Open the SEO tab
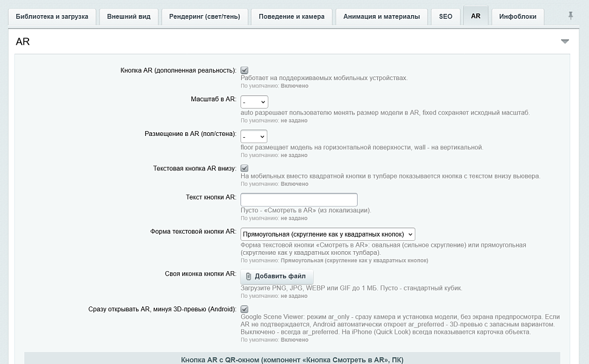589x364 pixels. [446, 16]
